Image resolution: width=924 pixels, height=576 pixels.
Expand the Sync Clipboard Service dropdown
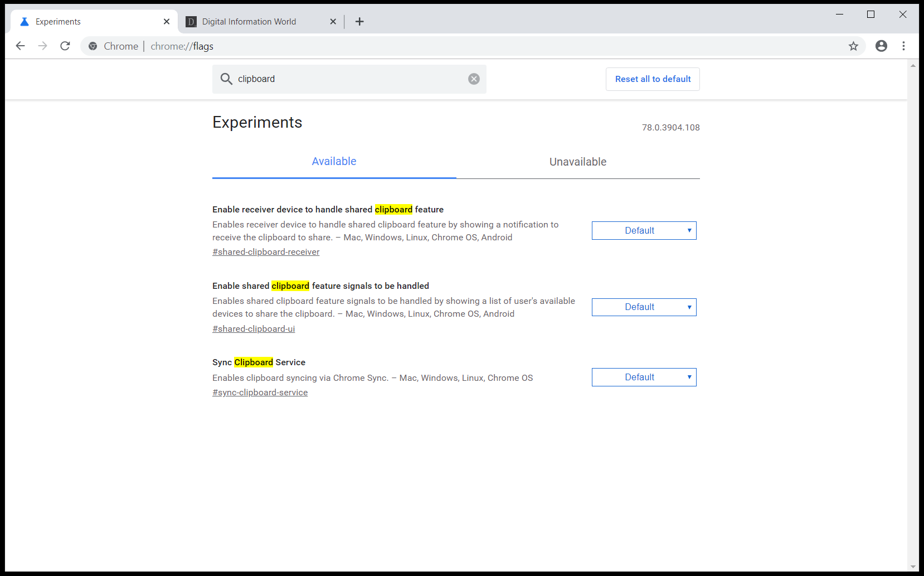click(644, 377)
